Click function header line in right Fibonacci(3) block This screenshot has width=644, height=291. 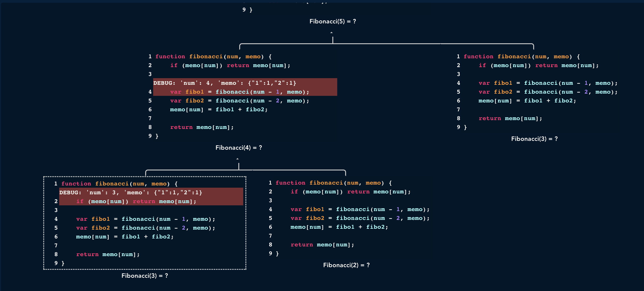[522, 57]
